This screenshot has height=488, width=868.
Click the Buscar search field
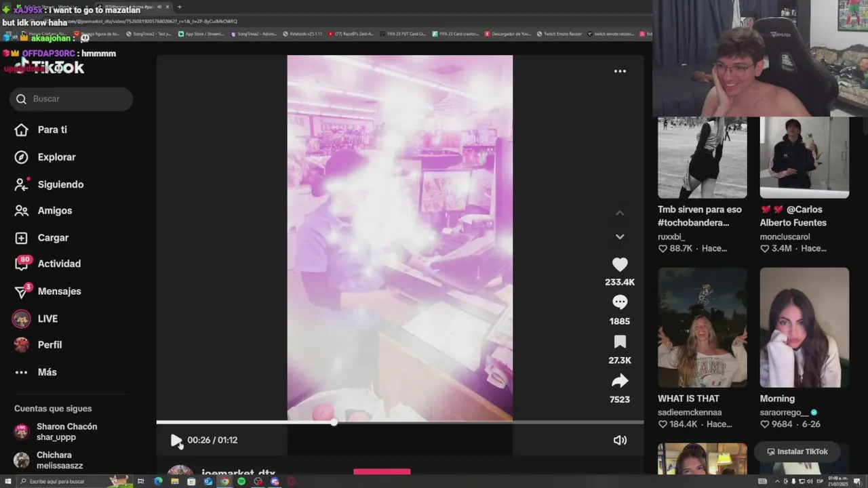pos(71,99)
